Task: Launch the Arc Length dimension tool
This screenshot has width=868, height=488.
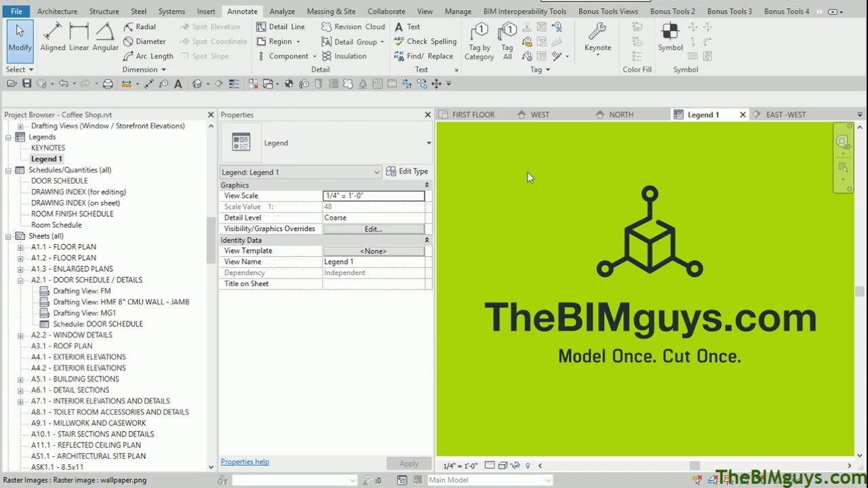Action: click(148, 56)
